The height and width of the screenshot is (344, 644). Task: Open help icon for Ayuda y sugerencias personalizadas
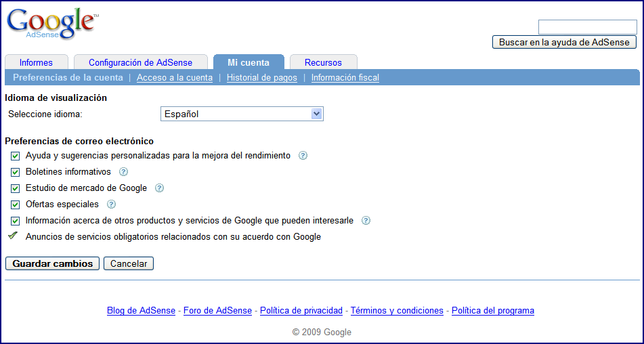[x=303, y=156]
